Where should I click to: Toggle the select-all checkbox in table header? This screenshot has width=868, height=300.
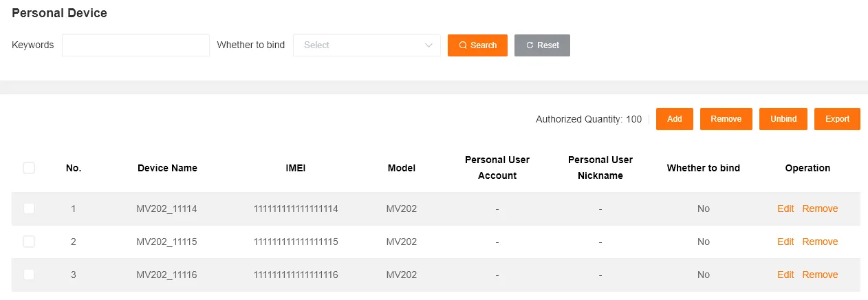click(x=29, y=168)
